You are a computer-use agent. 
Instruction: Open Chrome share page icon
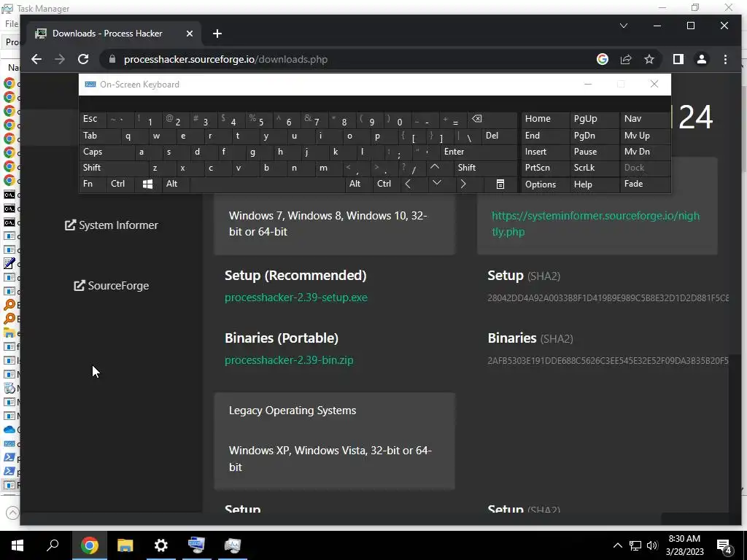[625, 59]
